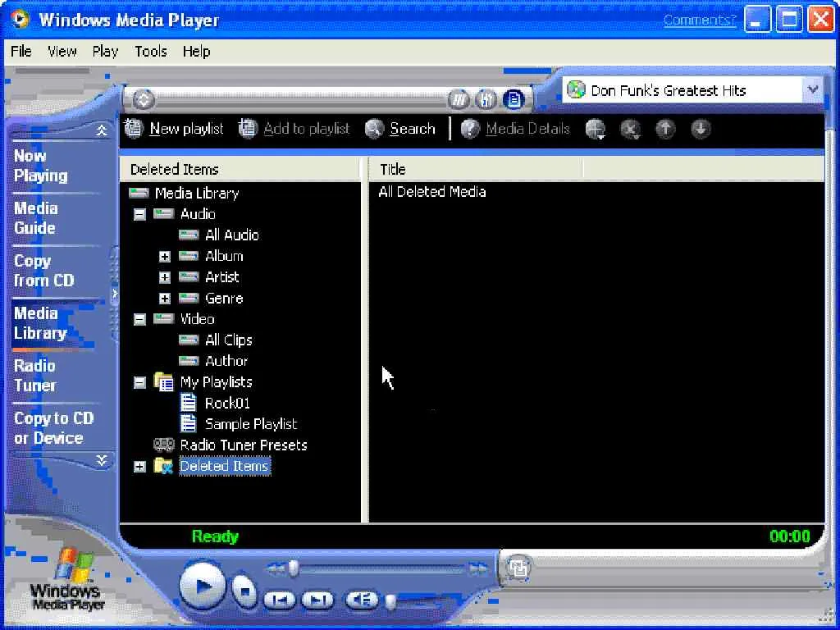Click the fast forward arrows icon
The width and height of the screenshot is (840, 630).
(x=478, y=568)
